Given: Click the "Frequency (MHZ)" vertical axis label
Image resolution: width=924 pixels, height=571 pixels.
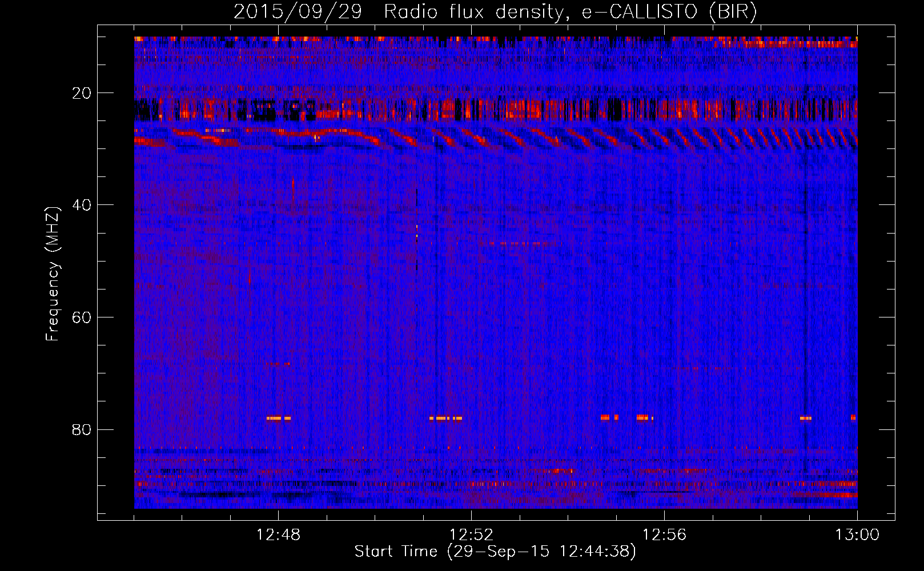Looking at the screenshot, I should tap(53, 274).
